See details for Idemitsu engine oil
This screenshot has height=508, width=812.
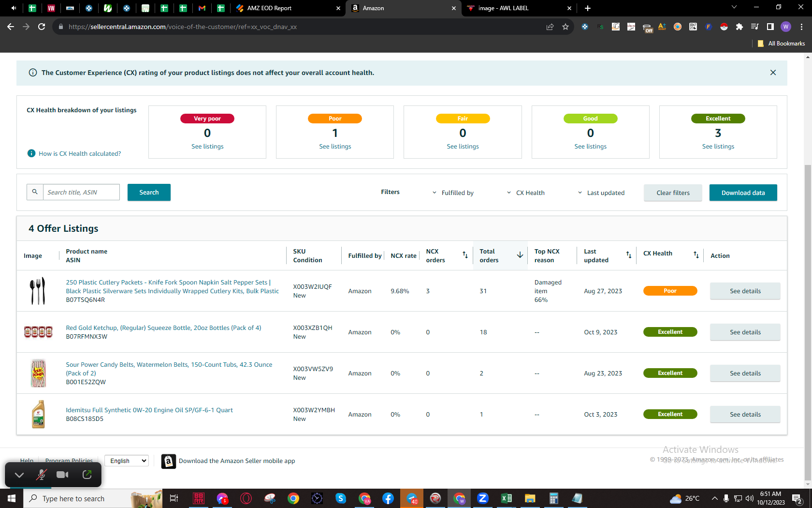click(745, 414)
